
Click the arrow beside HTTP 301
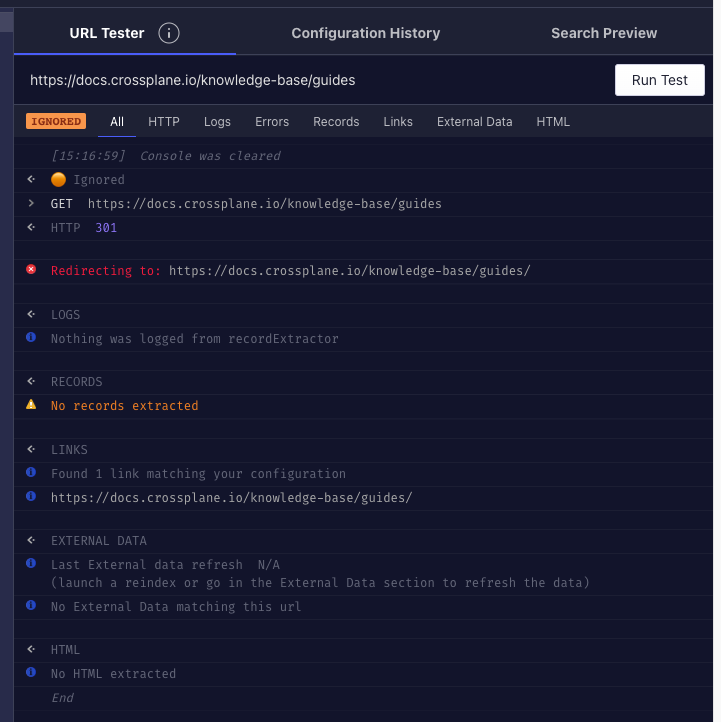point(31,227)
